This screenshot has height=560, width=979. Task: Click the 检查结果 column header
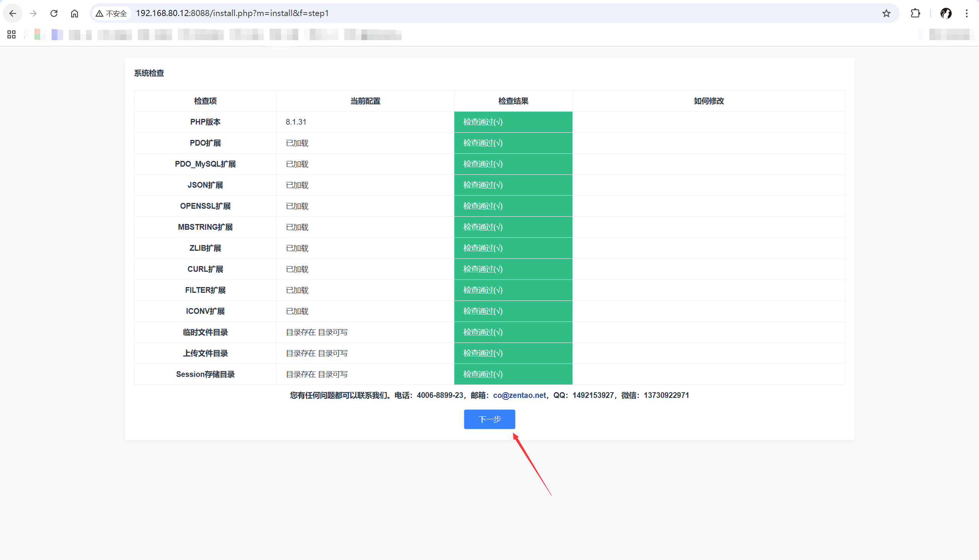[x=513, y=101]
